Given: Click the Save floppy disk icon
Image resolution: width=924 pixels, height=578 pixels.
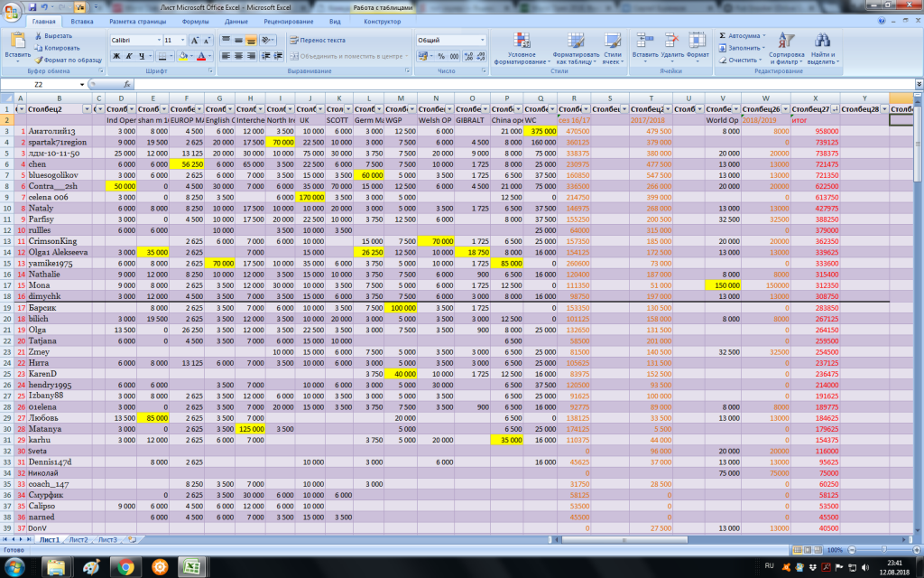Looking at the screenshot, I should click(32, 7).
